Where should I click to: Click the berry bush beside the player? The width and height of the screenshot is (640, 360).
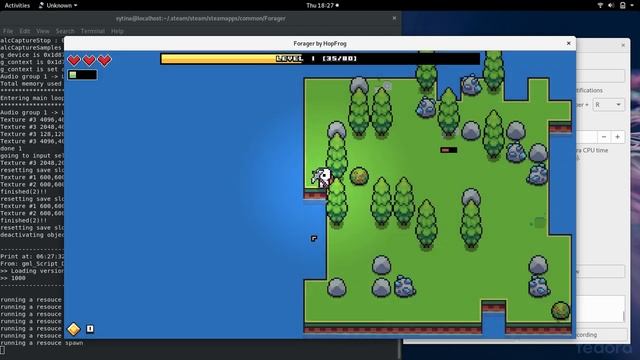[x=359, y=176]
